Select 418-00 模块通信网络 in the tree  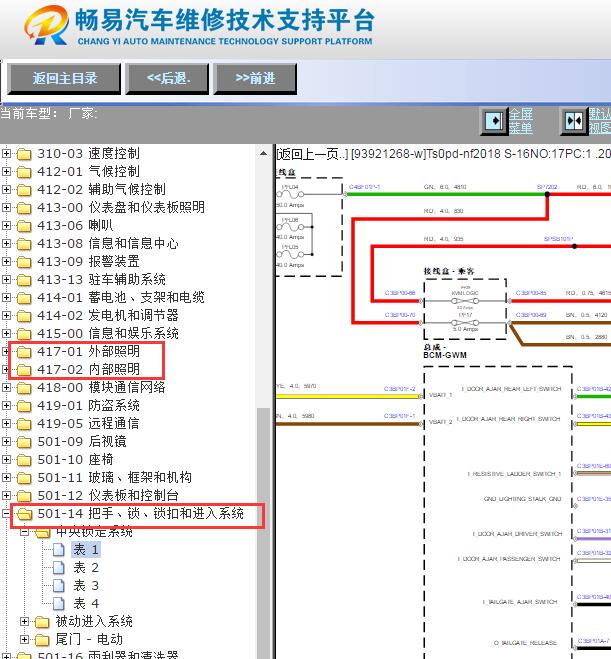click(x=101, y=387)
